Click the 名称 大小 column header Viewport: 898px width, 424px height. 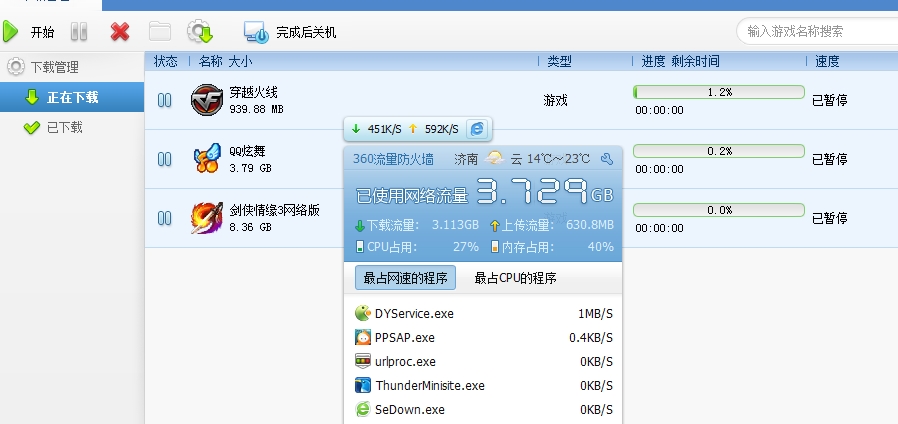tap(225, 61)
